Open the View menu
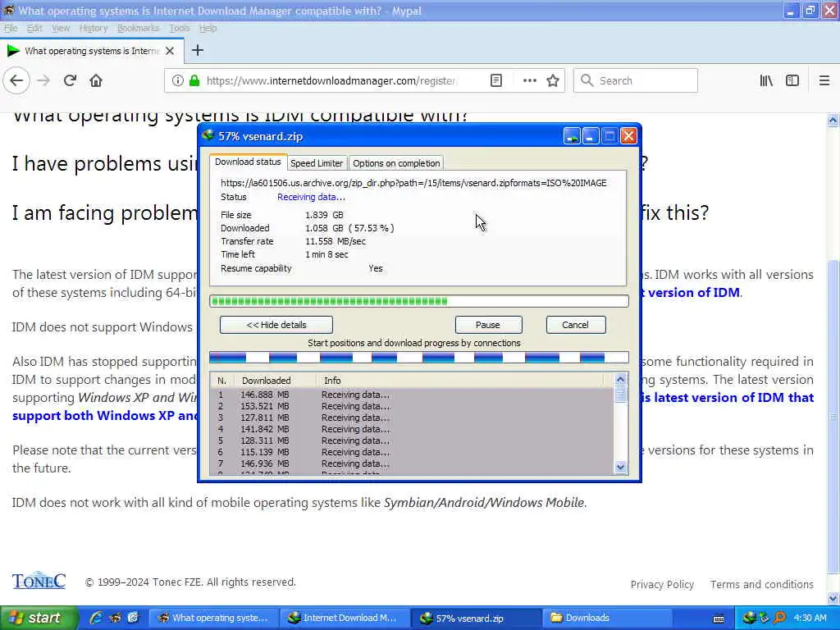Screen dimensions: 840x630 (61, 29)
